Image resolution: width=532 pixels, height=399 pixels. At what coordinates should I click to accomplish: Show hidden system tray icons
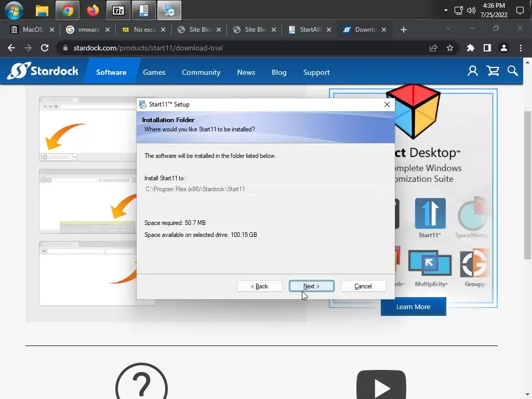pyautogui.click(x=446, y=10)
